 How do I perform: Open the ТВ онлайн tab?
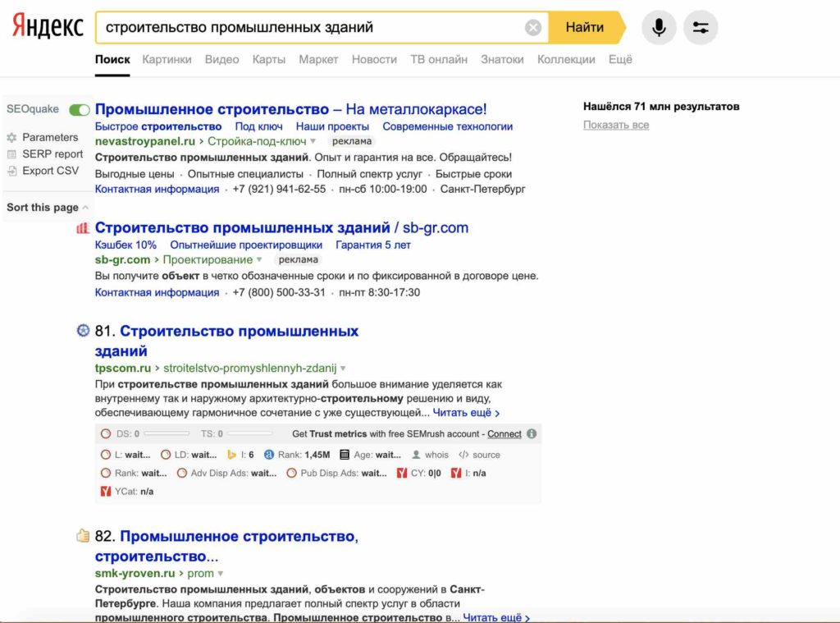click(x=439, y=60)
